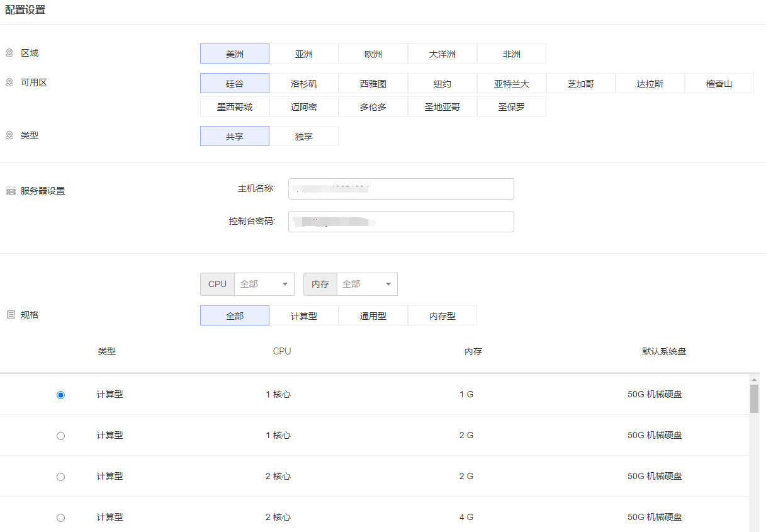Click the 主机名称 input field
The image size is (766, 532).
coord(401,189)
